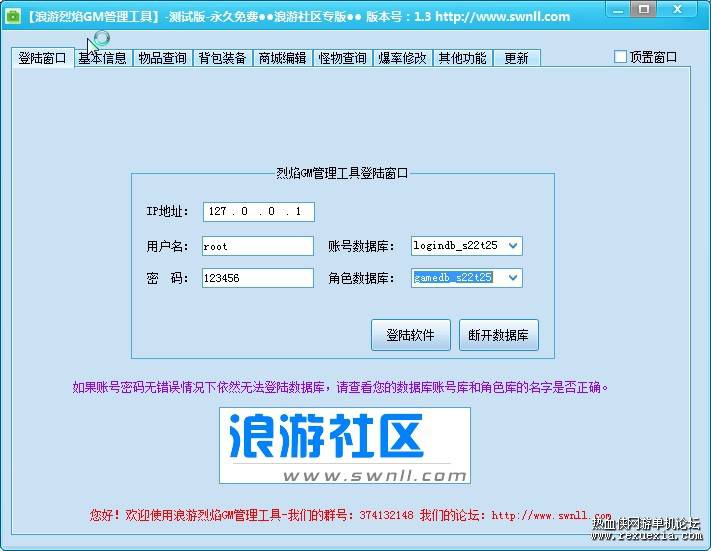711x551 pixels.
Task: Enable the 顶置窗口 checkbox
Action: point(620,57)
